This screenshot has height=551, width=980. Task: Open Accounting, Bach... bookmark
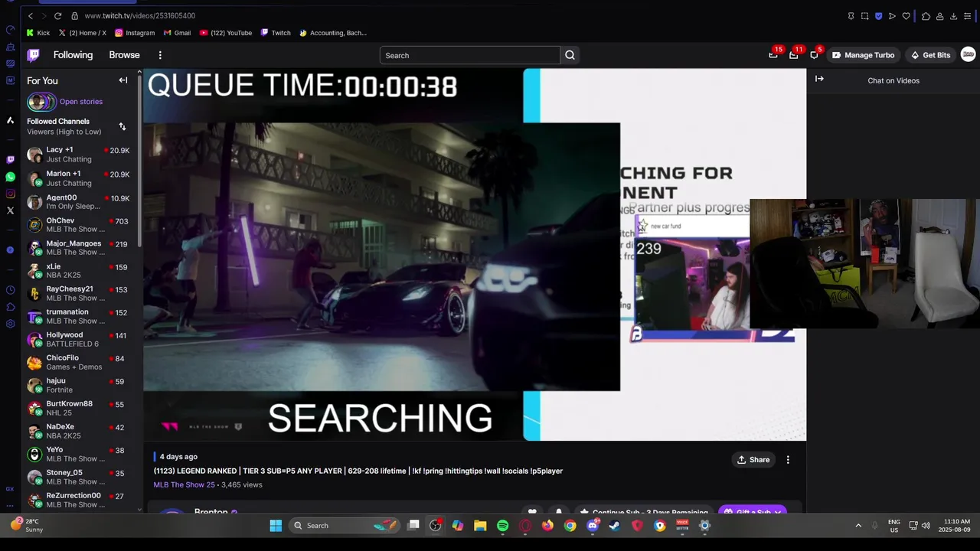333,33
